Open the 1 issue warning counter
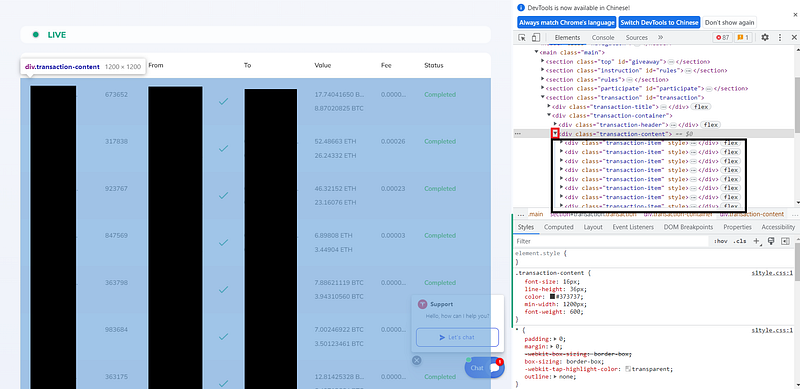This screenshot has width=800, height=389. point(743,37)
